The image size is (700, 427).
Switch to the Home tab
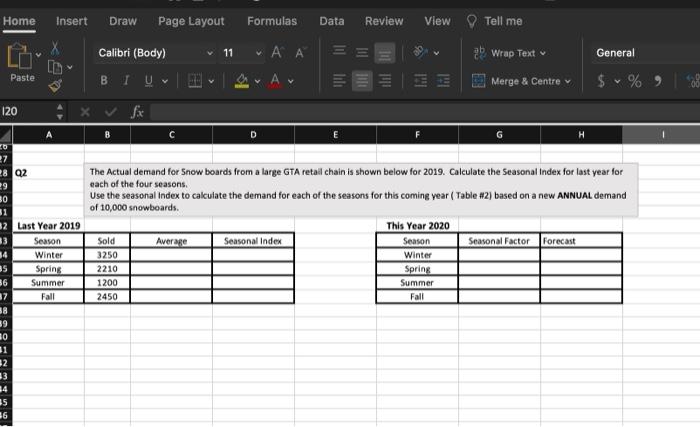(x=19, y=21)
